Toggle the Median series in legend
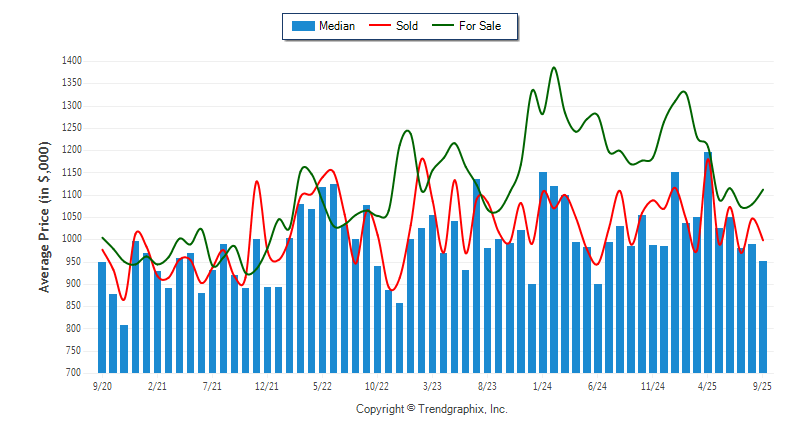 click(x=336, y=26)
